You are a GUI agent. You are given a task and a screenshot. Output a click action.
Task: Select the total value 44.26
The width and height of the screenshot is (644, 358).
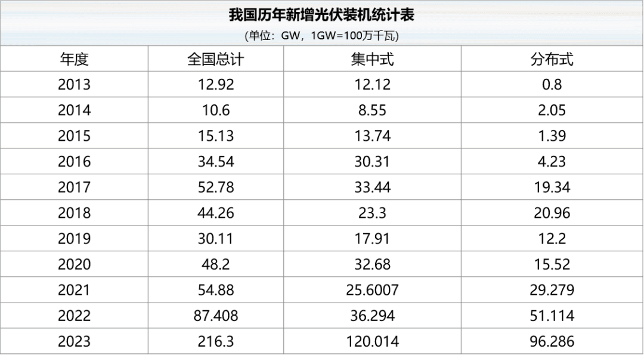[x=216, y=213]
